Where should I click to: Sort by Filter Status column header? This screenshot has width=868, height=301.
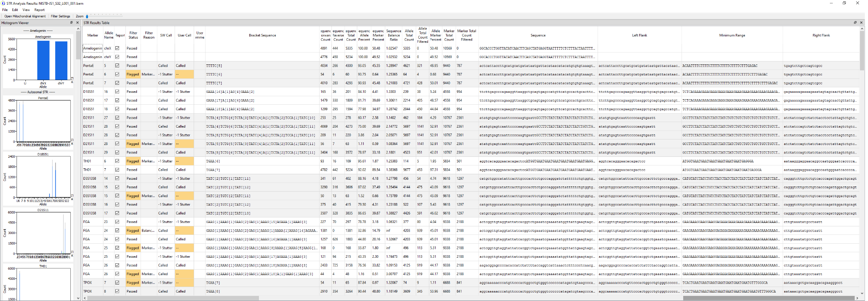[x=133, y=35]
